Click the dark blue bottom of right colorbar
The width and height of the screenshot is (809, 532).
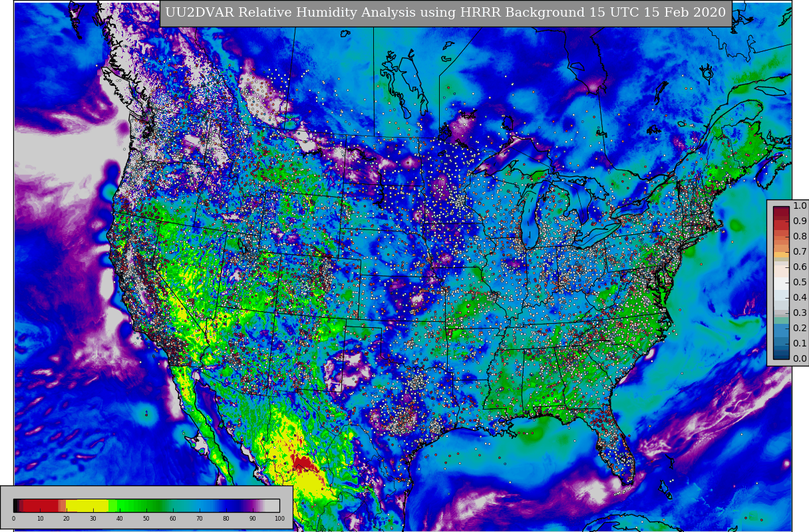tap(781, 353)
